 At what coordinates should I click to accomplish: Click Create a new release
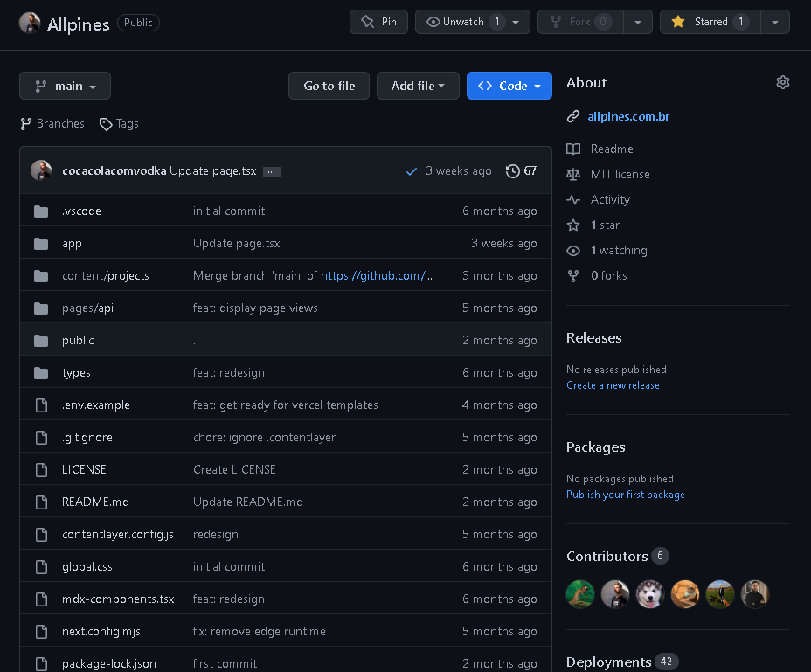pos(613,385)
